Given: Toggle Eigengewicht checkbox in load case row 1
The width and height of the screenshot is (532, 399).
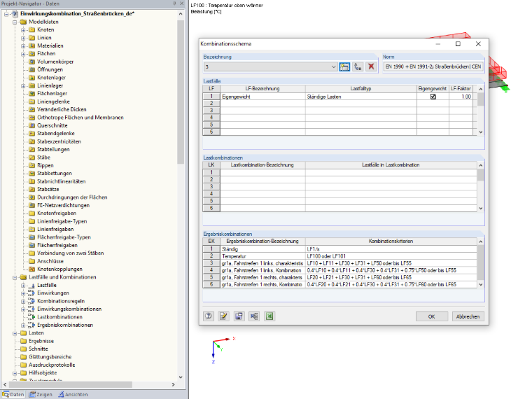Looking at the screenshot, I should tap(433, 97).
